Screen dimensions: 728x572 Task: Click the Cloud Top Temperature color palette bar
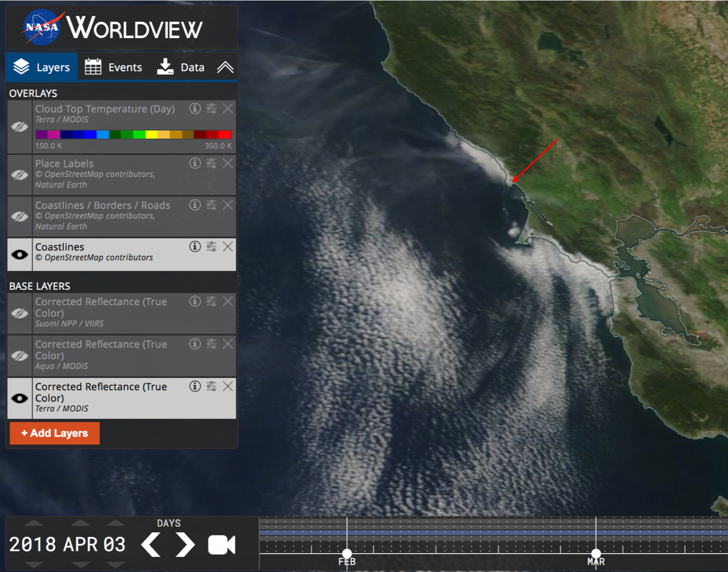pos(134,134)
